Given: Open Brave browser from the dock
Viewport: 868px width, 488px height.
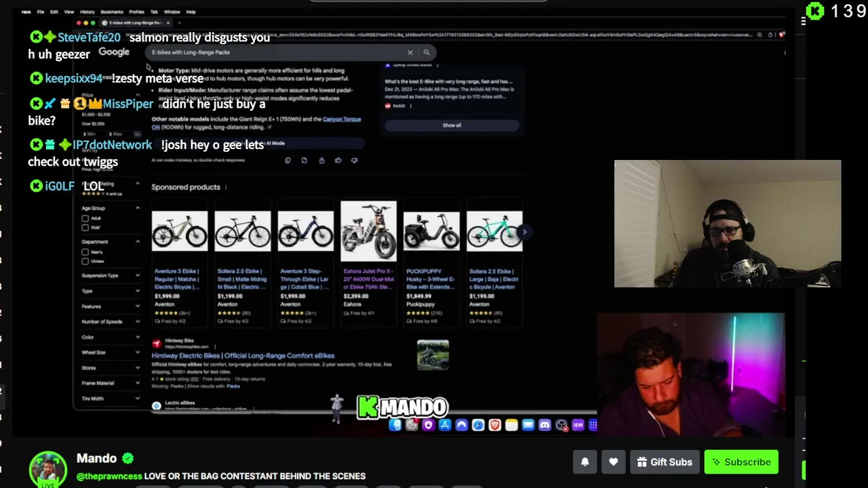Looking at the screenshot, I should pyautogui.click(x=494, y=425).
